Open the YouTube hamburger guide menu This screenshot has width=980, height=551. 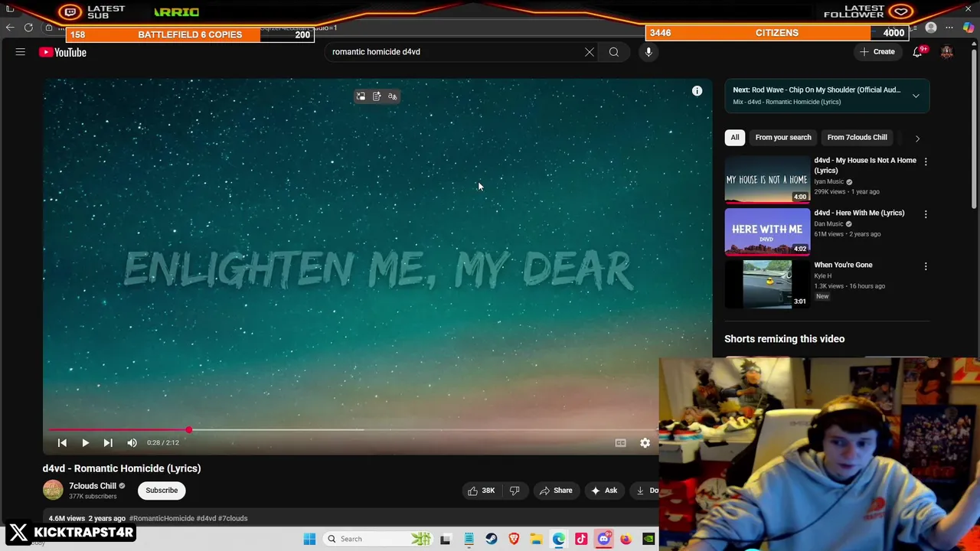[x=21, y=52]
